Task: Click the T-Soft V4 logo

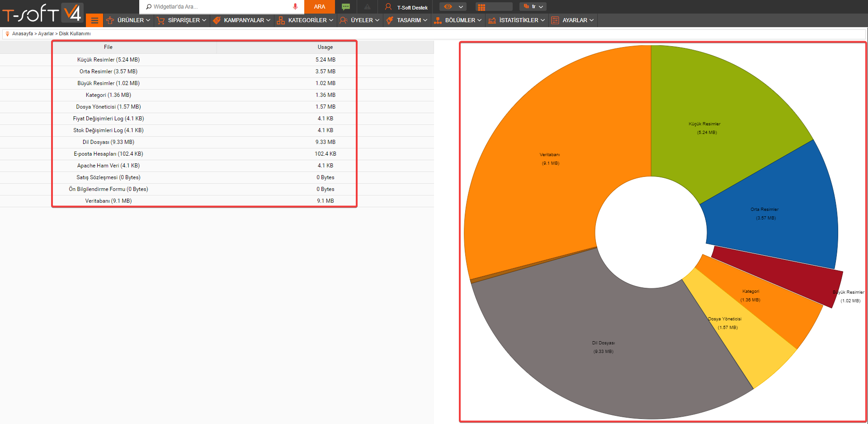Action: (42, 13)
